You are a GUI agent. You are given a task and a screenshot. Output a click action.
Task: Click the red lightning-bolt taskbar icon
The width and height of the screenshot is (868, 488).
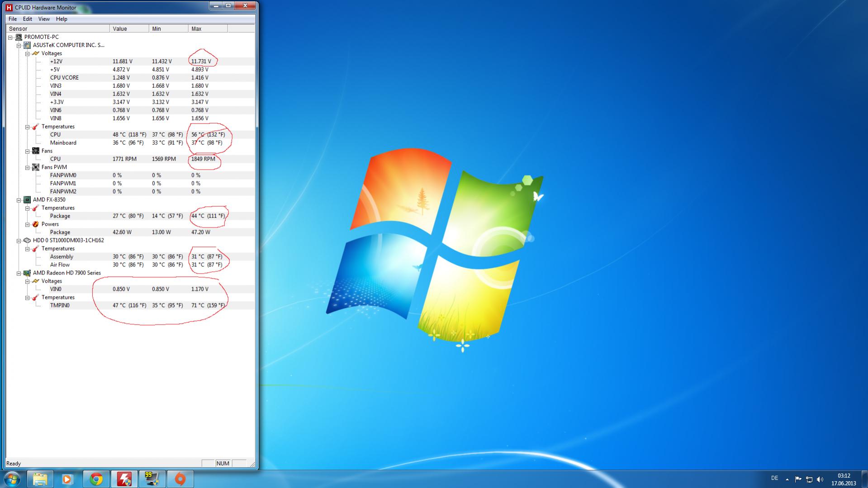coord(124,479)
